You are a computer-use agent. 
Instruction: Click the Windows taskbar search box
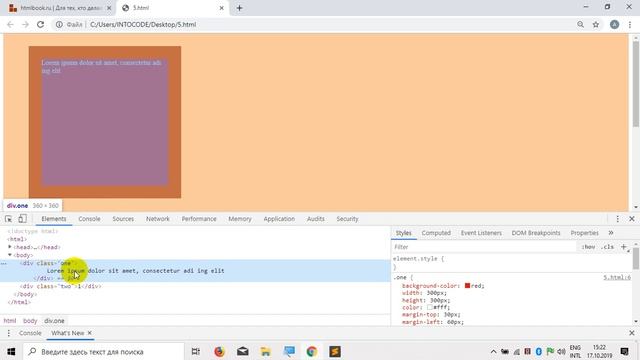[x=103, y=351]
